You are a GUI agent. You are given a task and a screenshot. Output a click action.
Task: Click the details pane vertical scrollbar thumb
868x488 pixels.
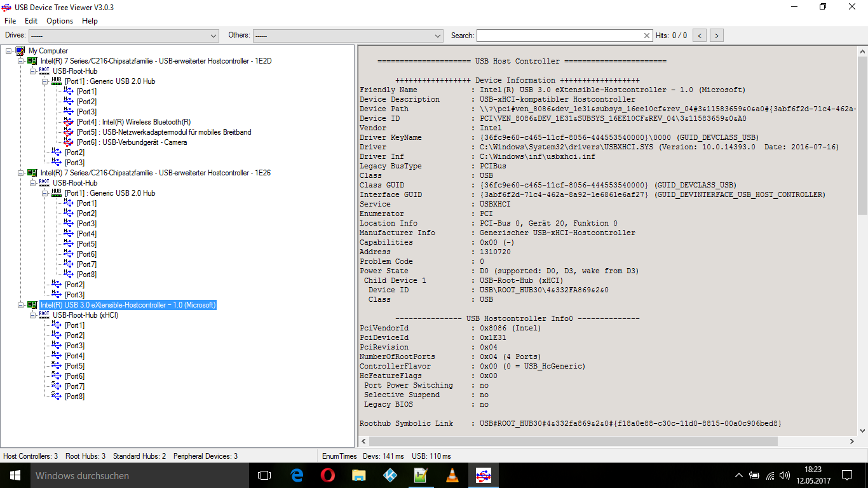862,135
